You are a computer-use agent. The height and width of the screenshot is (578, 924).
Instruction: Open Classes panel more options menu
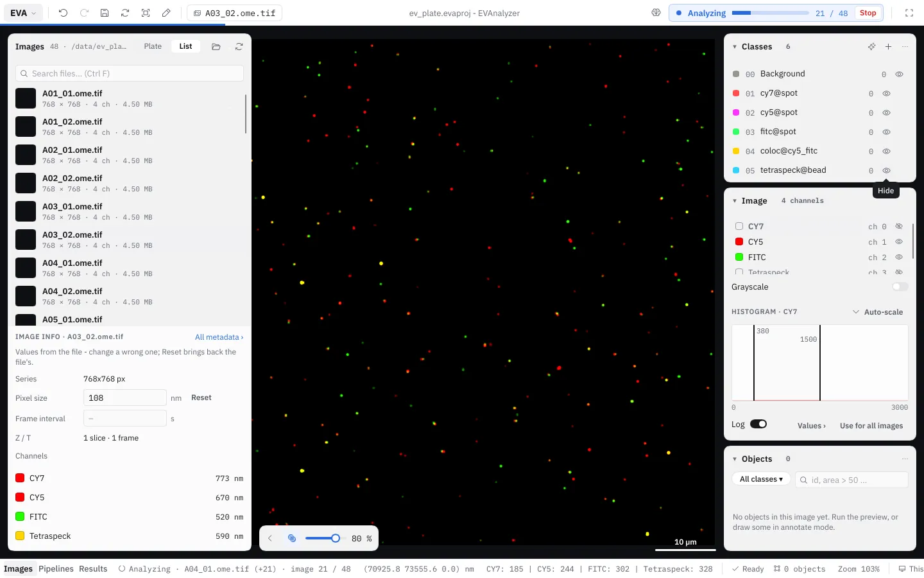(x=905, y=46)
